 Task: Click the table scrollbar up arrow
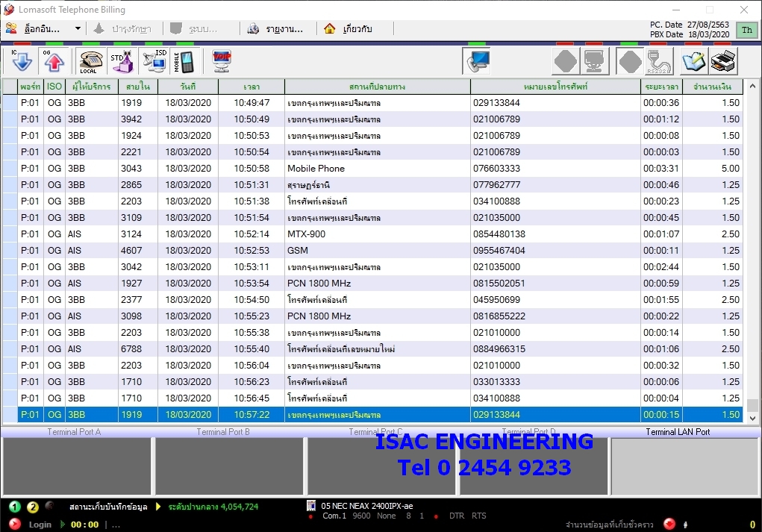pos(752,86)
